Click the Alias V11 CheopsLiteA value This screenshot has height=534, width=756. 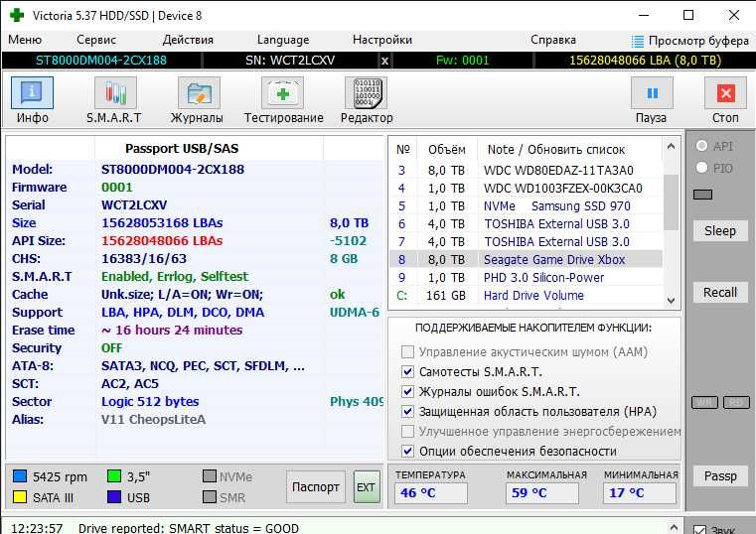[153, 420]
